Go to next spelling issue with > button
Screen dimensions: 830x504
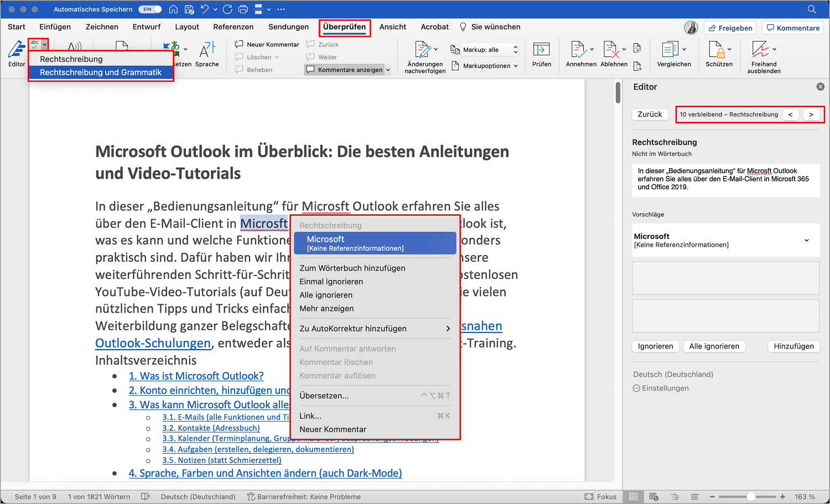tap(811, 115)
